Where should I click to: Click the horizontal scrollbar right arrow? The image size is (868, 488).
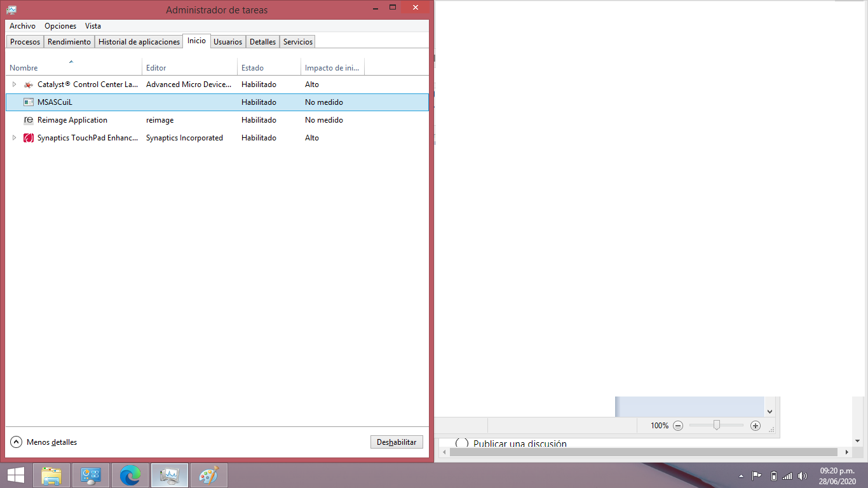[x=847, y=452]
